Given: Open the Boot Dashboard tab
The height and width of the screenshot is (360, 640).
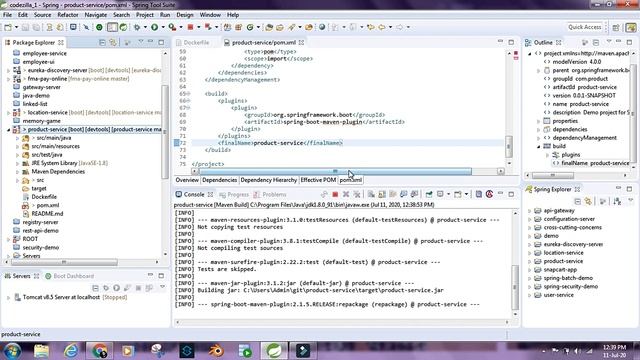Looking at the screenshot, I should (x=69, y=276).
